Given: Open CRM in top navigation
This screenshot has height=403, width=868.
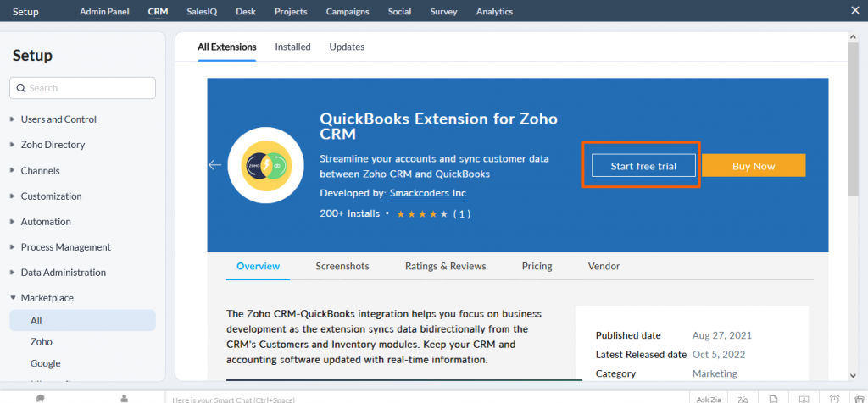Looking at the screenshot, I should point(159,11).
